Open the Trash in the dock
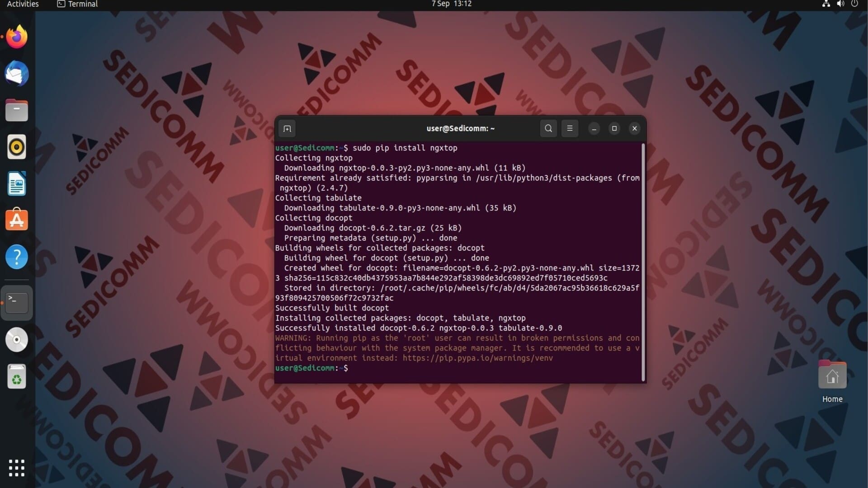 coord(17,376)
